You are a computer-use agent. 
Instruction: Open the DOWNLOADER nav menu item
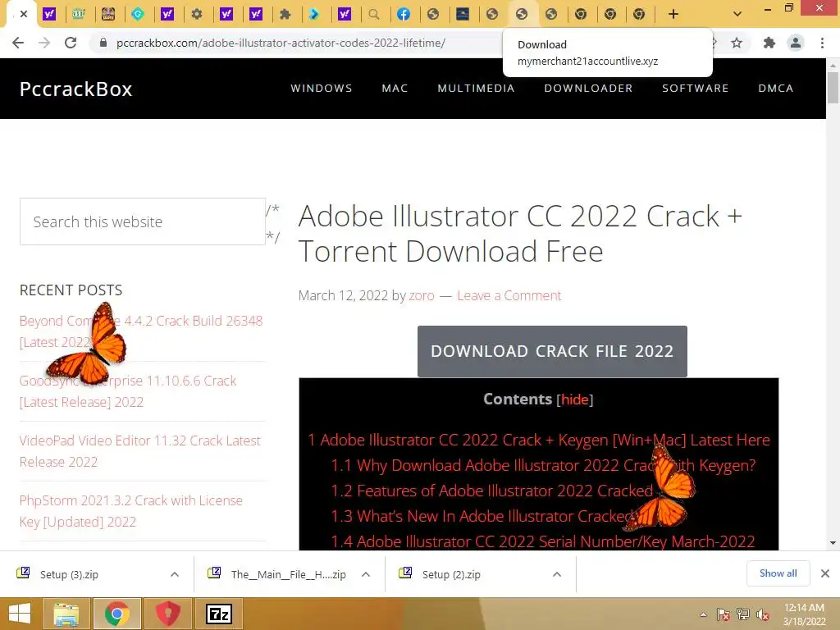point(588,89)
